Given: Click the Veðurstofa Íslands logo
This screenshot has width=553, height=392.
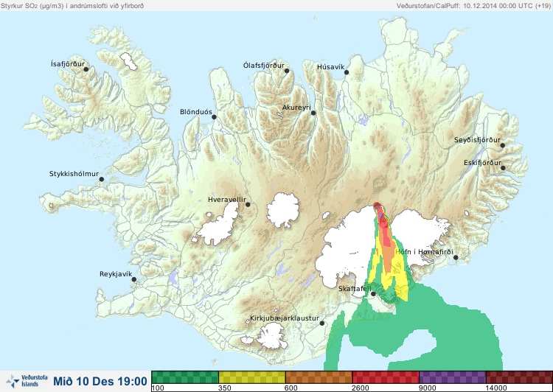Looking at the screenshot, I should click(x=27, y=381).
